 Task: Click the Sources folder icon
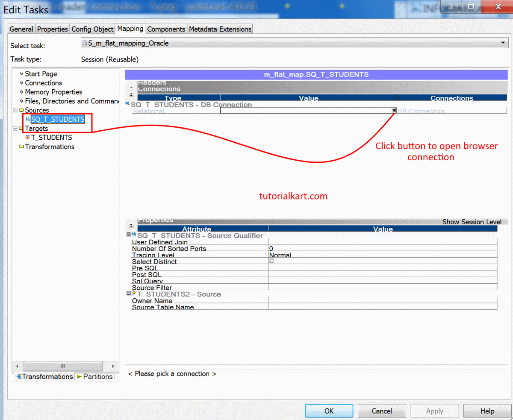(x=22, y=110)
